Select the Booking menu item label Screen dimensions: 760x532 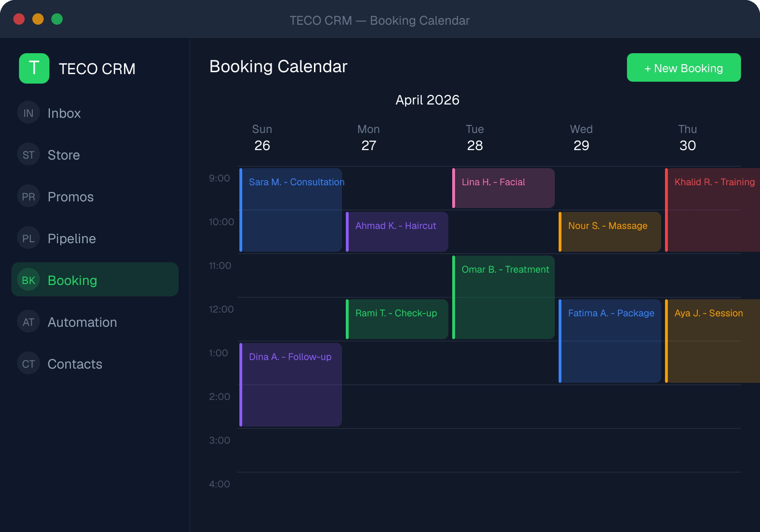point(72,280)
